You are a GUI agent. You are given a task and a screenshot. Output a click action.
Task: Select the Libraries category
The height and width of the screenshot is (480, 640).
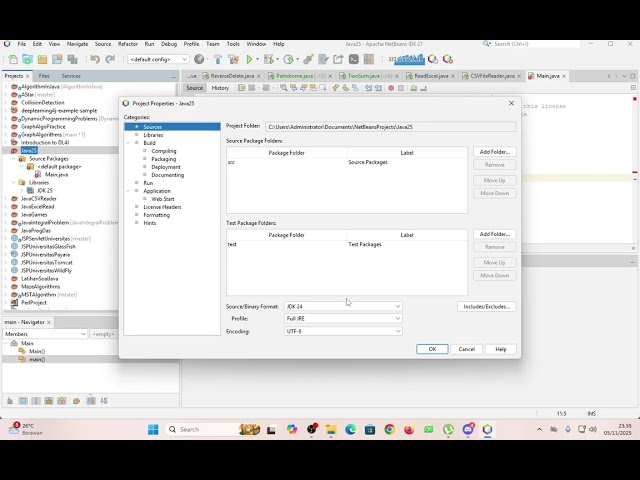pyautogui.click(x=153, y=135)
